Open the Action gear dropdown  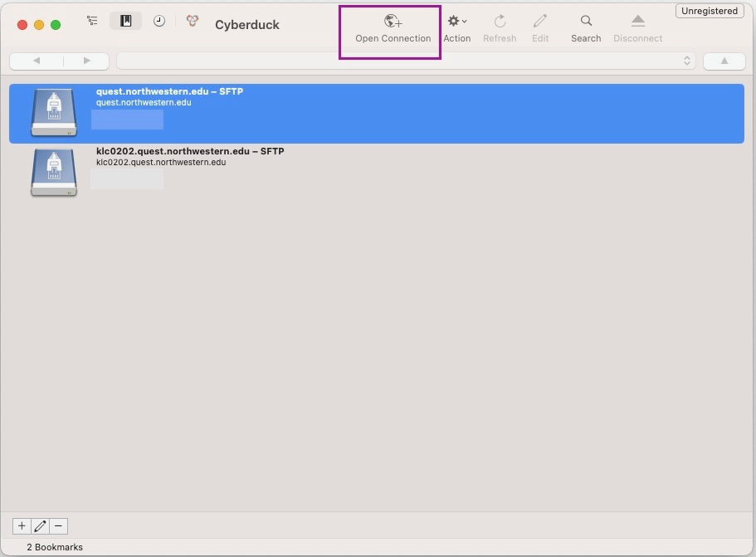click(456, 25)
